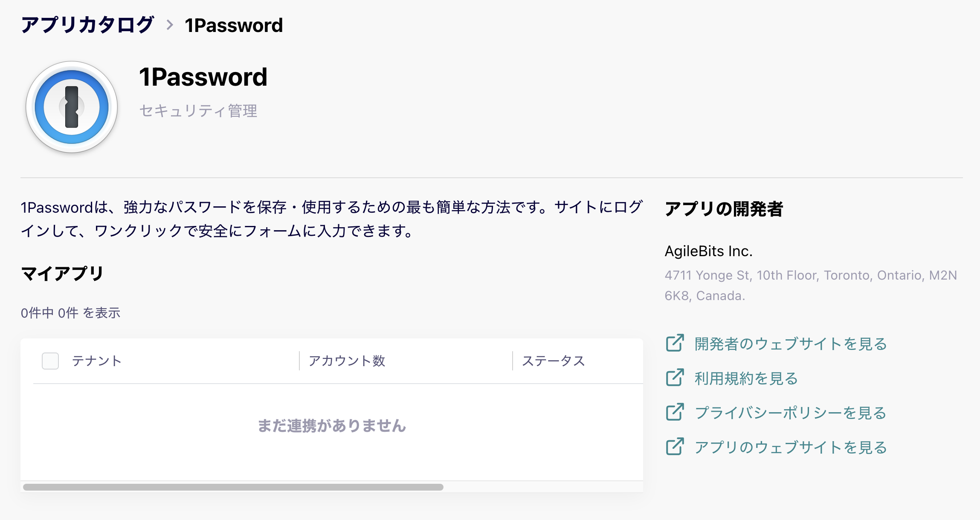Click the マイアプリ section heading
The width and height of the screenshot is (980, 520).
[x=62, y=274]
